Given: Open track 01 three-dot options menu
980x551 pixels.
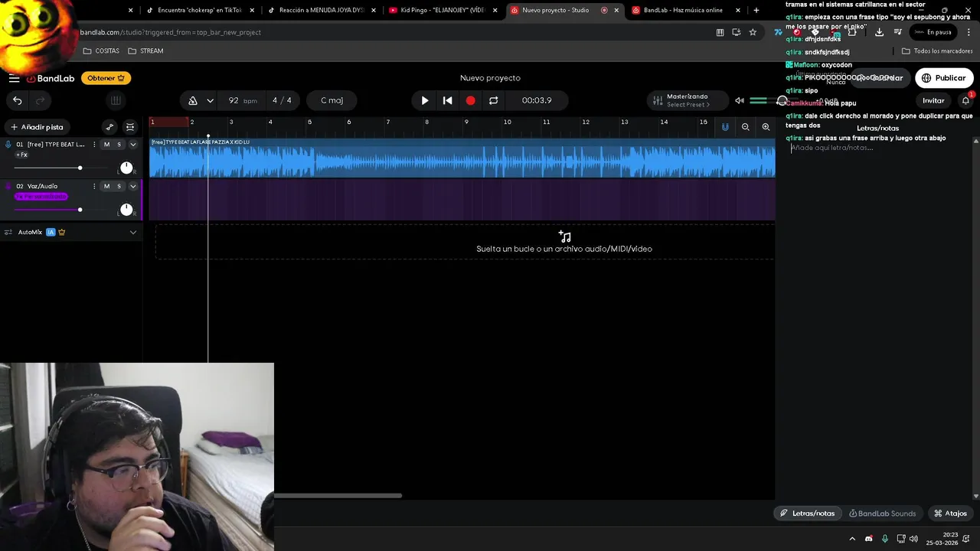Looking at the screenshot, I should (95, 144).
